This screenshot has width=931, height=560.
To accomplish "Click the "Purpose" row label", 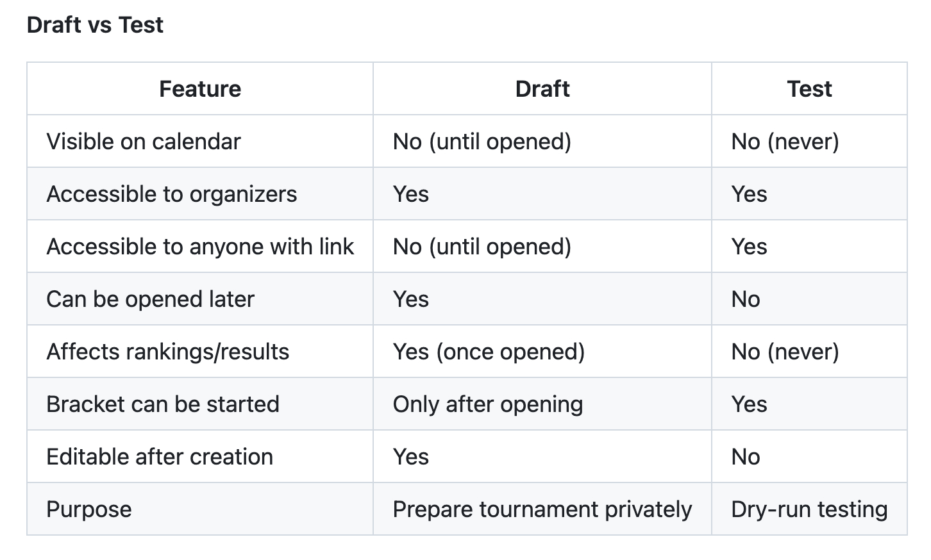I will [89, 509].
